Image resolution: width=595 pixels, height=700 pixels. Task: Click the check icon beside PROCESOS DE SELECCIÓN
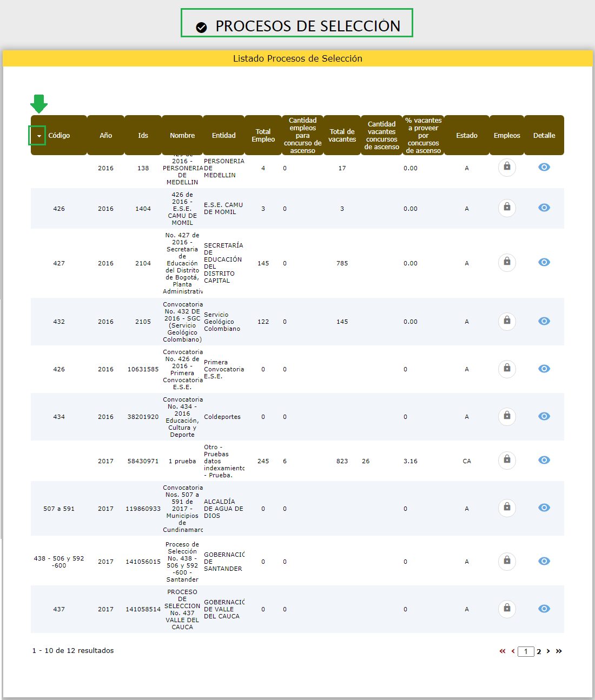coord(201,27)
